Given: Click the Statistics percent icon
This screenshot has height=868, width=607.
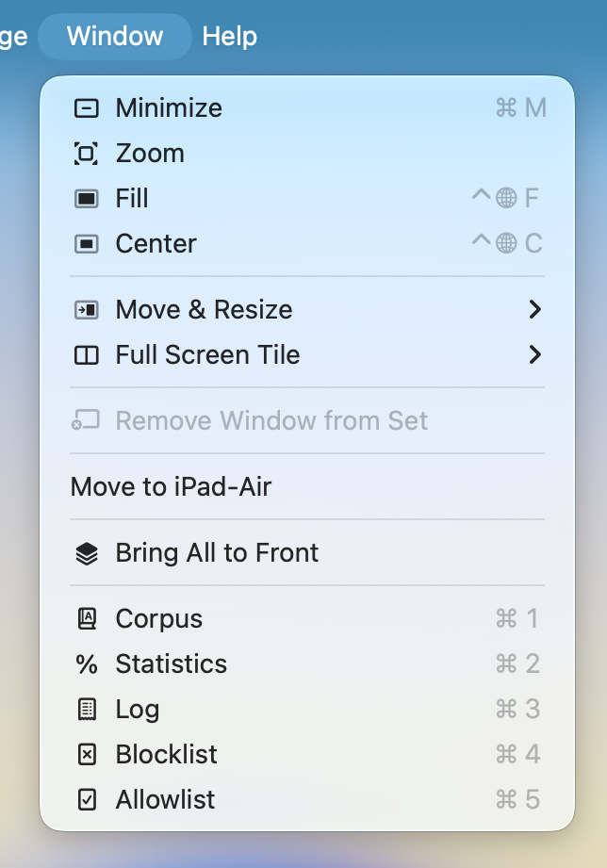Looking at the screenshot, I should click(86, 663).
